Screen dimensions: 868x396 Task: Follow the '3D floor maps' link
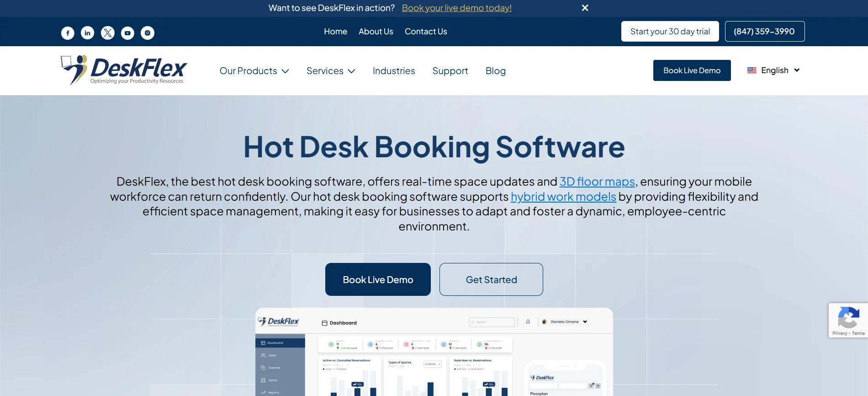tap(597, 182)
